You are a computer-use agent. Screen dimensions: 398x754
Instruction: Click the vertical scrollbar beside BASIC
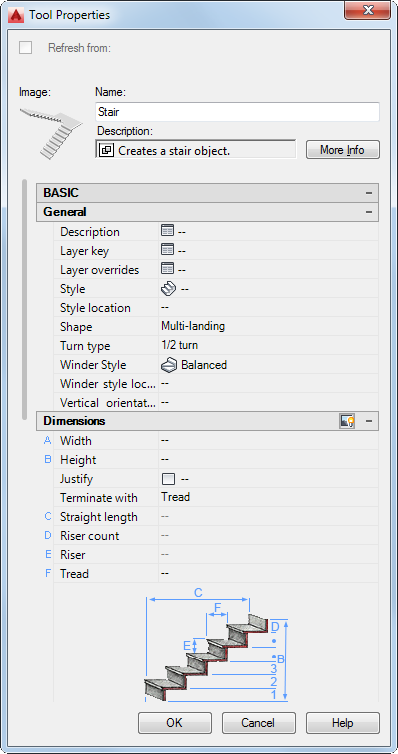(25, 301)
